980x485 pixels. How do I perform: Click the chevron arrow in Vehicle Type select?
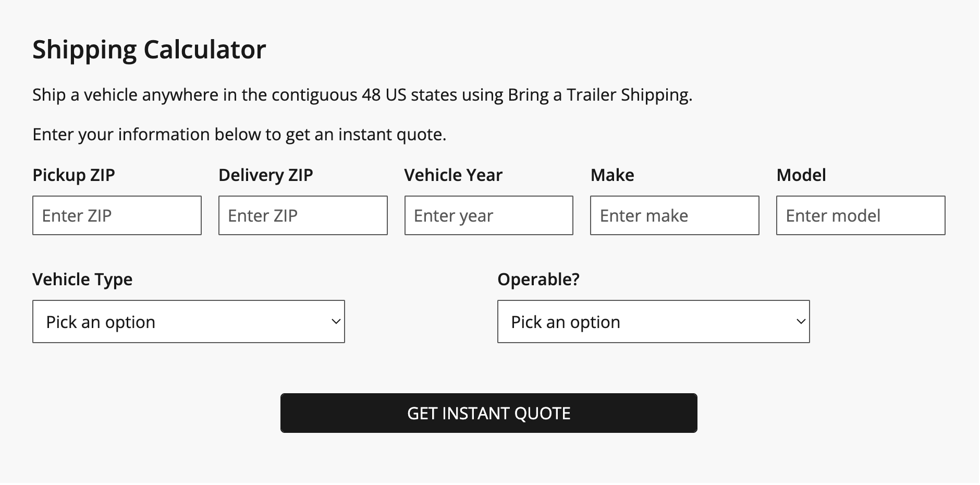tap(336, 322)
